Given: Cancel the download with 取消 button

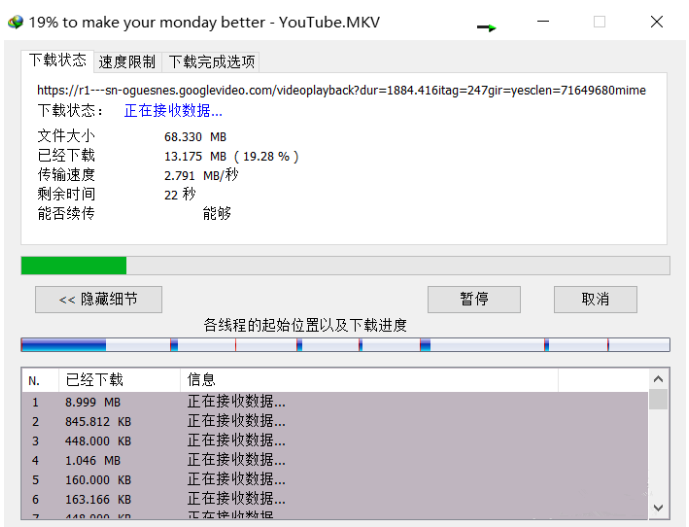Looking at the screenshot, I should [x=595, y=300].
